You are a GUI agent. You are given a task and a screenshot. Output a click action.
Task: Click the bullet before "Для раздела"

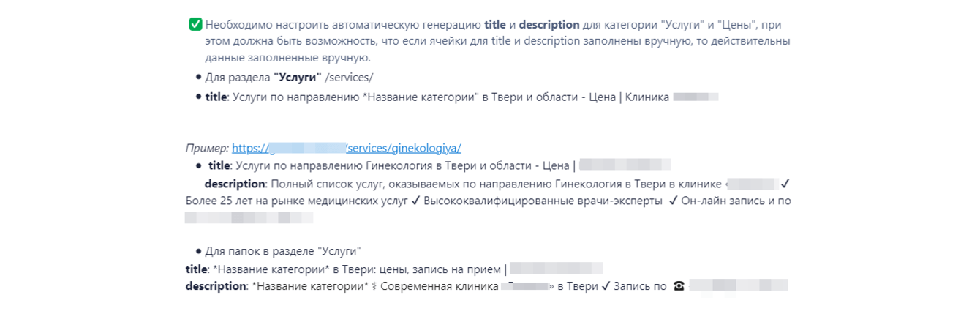tap(198, 78)
